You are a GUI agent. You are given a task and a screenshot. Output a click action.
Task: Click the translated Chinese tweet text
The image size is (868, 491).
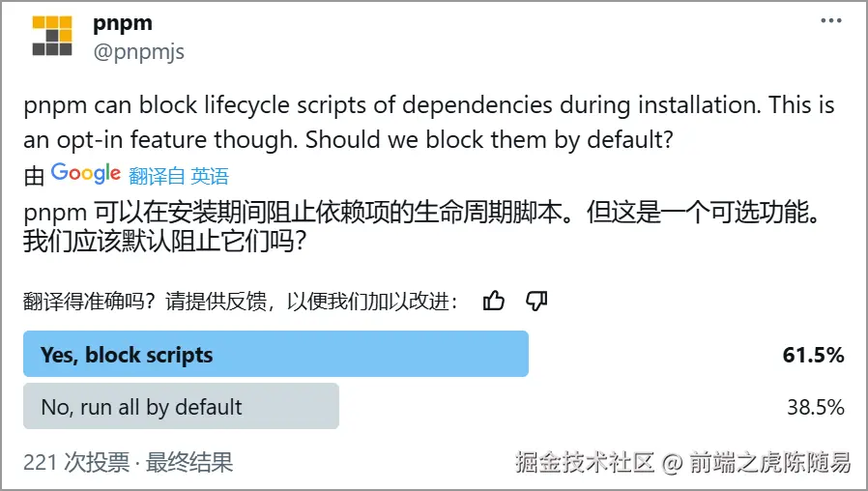click(x=425, y=225)
